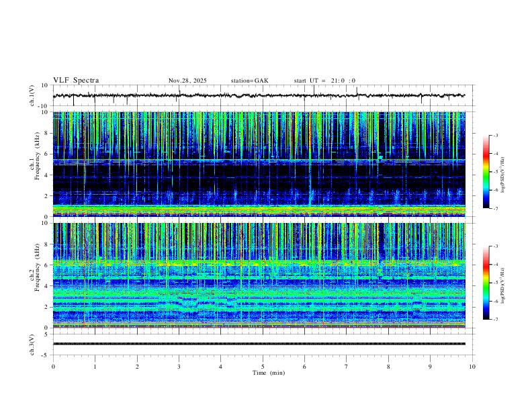The image size is (532, 411).
Task: Click the log(PSD) label beside ch.2 color bar
Action: point(502,285)
